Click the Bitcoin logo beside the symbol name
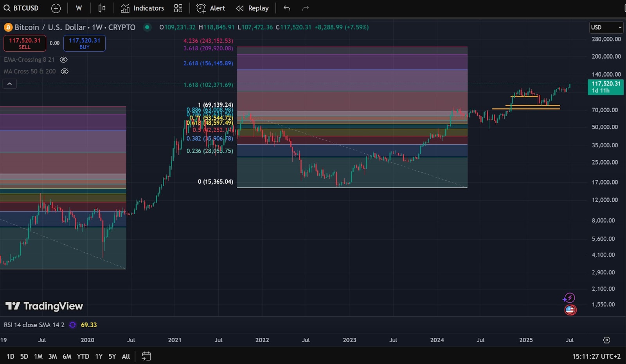Viewport: 626px width, 364px height. [x=8, y=27]
